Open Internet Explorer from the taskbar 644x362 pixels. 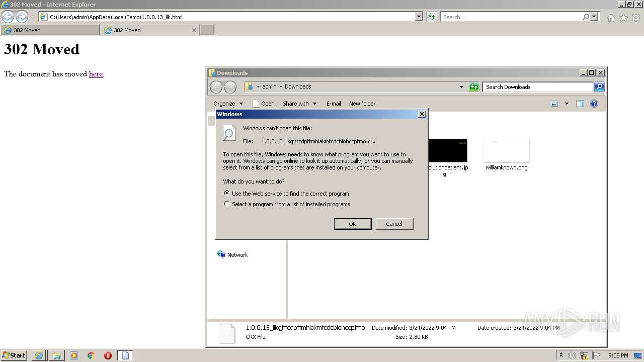pos(39,355)
